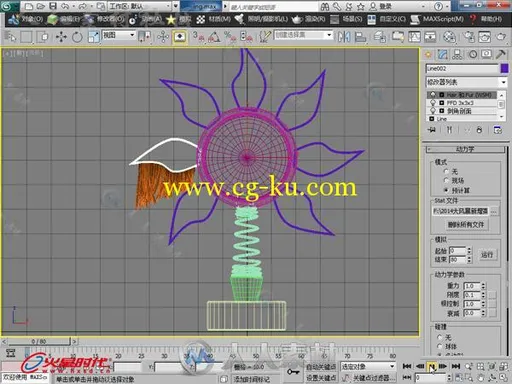Toggle the Percent Snap icon
This screenshot has width=512, height=384.
230,36
